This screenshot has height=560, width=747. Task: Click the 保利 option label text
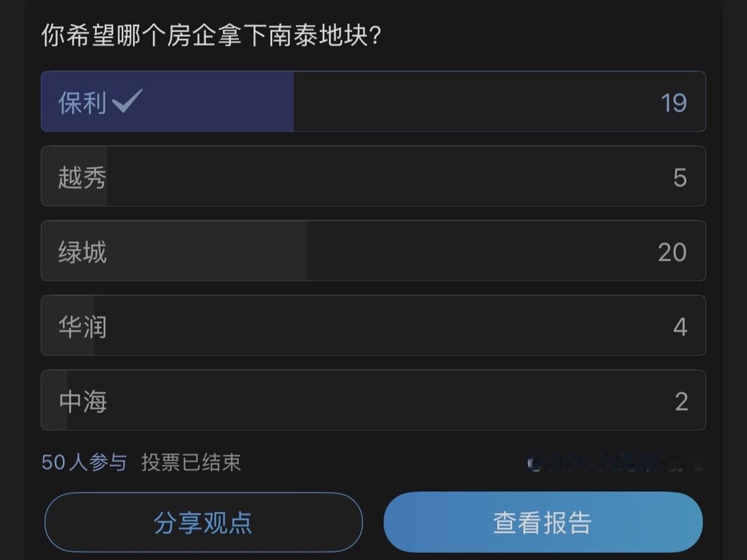point(82,101)
